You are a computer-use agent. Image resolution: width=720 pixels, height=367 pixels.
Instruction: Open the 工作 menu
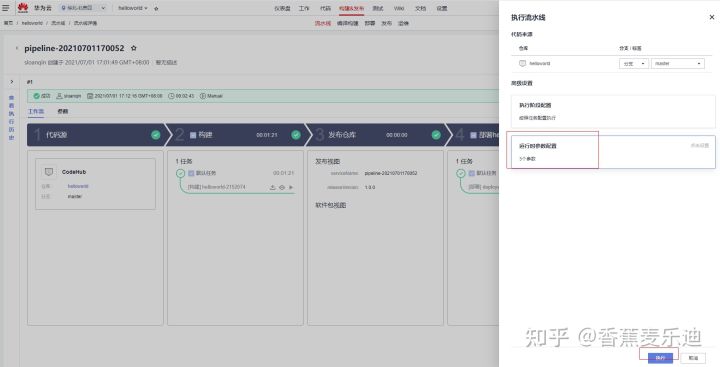coord(304,8)
